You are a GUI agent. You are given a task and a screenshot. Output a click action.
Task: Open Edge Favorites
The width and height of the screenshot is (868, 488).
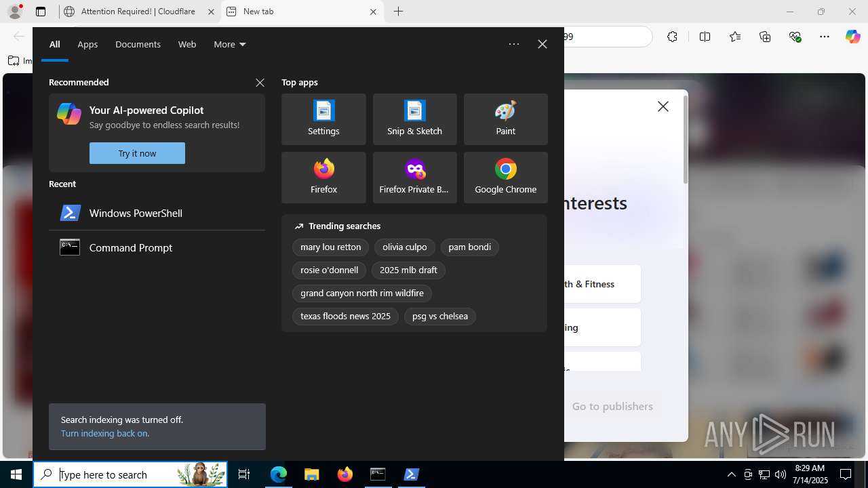pyautogui.click(x=735, y=37)
